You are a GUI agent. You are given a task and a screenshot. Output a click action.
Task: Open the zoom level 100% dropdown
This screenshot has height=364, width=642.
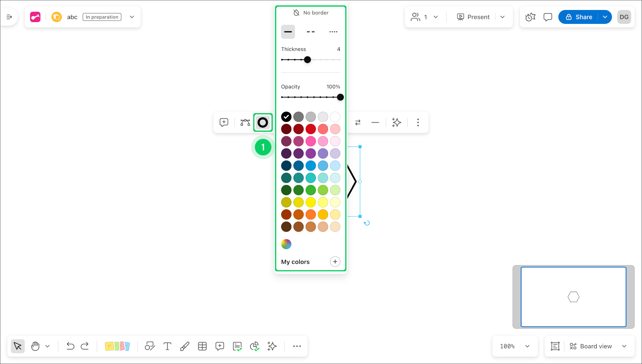(515, 346)
